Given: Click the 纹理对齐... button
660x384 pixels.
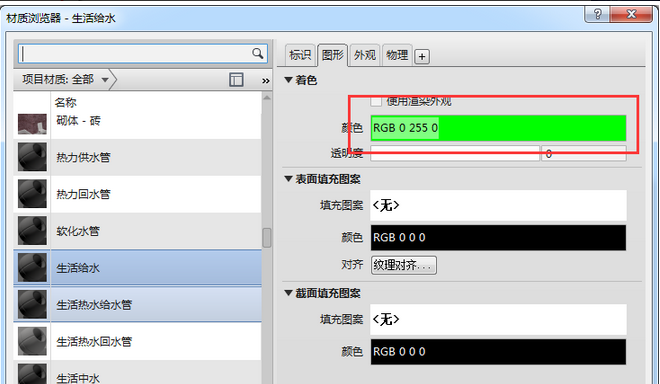Looking at the screenshot, I should [404, 265].
